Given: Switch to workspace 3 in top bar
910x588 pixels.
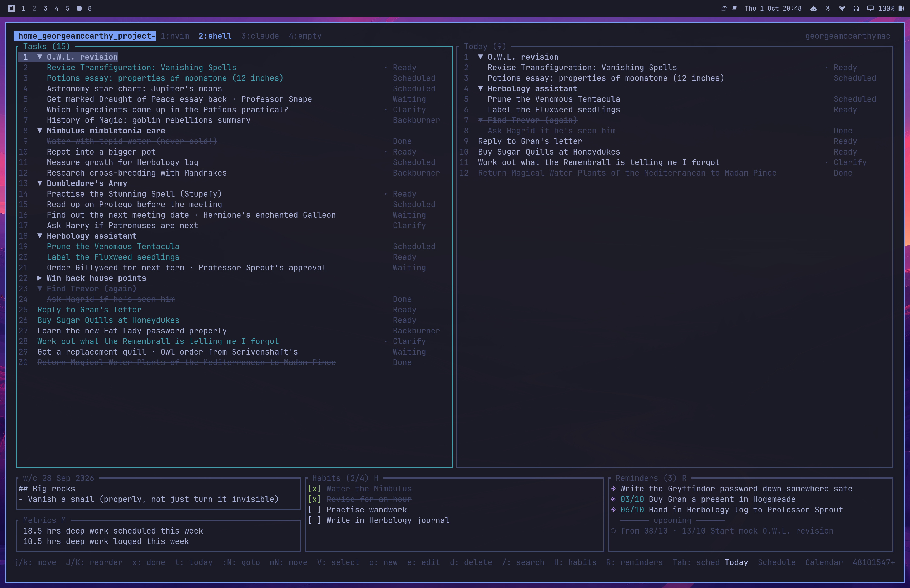Looking at the screenshot, I should pyautogui.click(x=46, y=8).
